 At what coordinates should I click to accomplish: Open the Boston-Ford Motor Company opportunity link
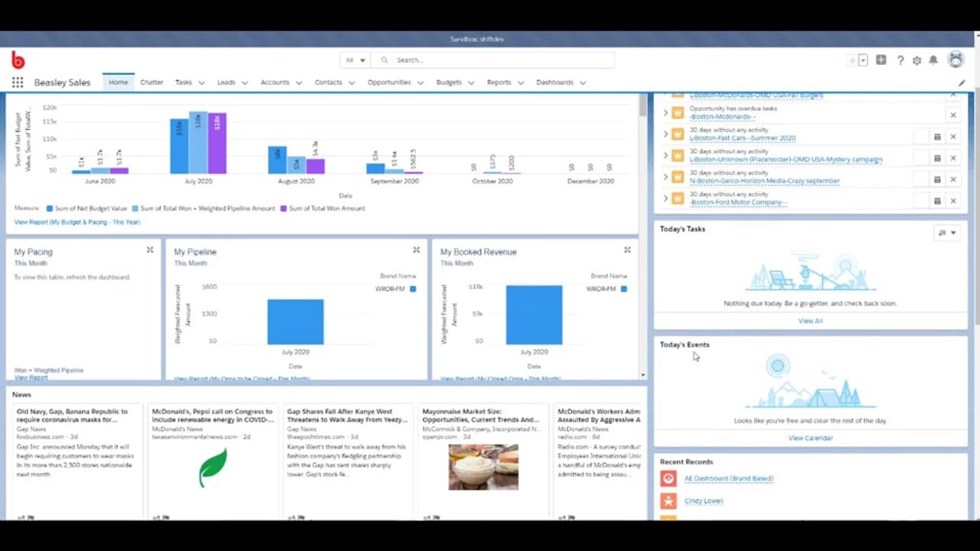[x=738, y=203]
